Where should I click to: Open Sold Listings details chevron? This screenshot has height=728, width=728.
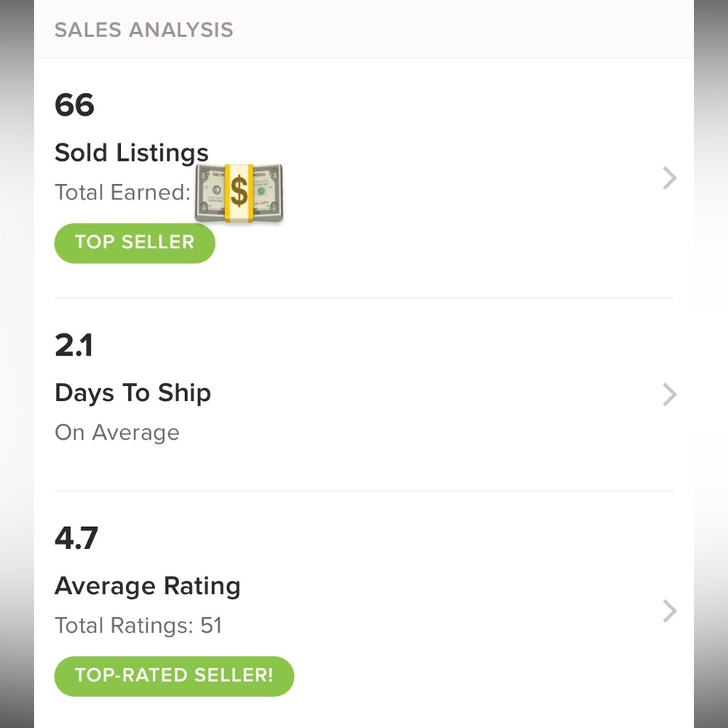click(670, 178)
